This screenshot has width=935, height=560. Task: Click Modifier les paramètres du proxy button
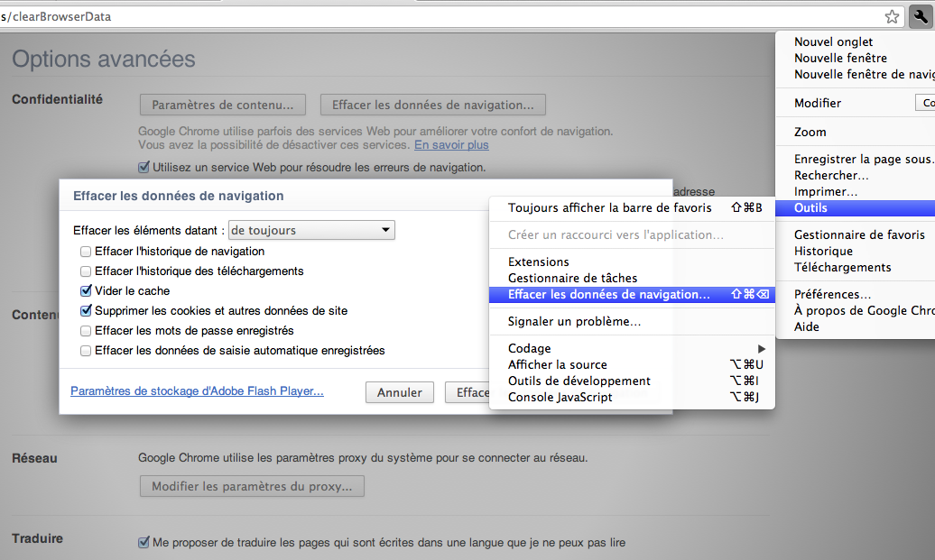click(252, 487)
